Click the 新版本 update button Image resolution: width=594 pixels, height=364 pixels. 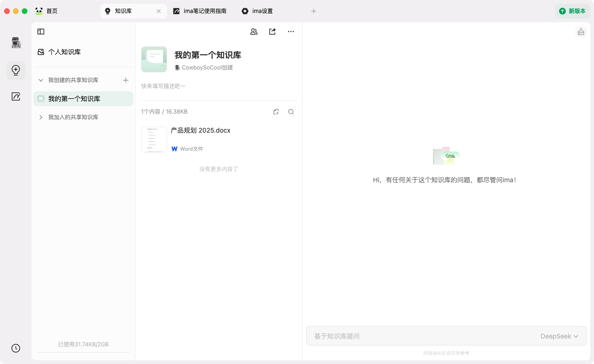[572, 11]
